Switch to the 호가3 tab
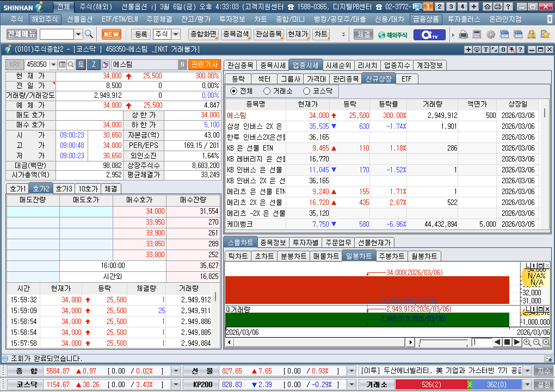 click(64, 189)
